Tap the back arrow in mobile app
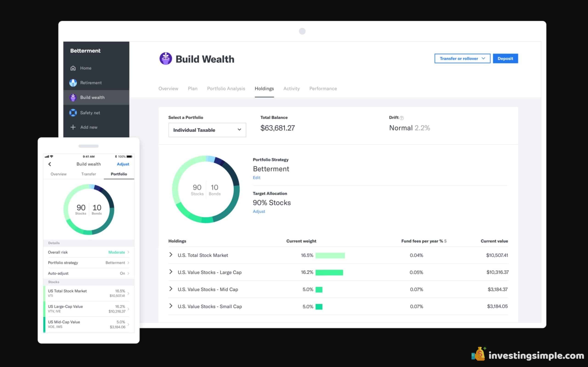 (x=50, y=164)
